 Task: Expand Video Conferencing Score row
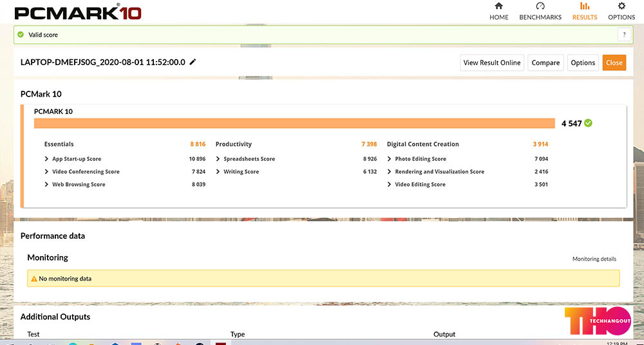pos(47,172)
